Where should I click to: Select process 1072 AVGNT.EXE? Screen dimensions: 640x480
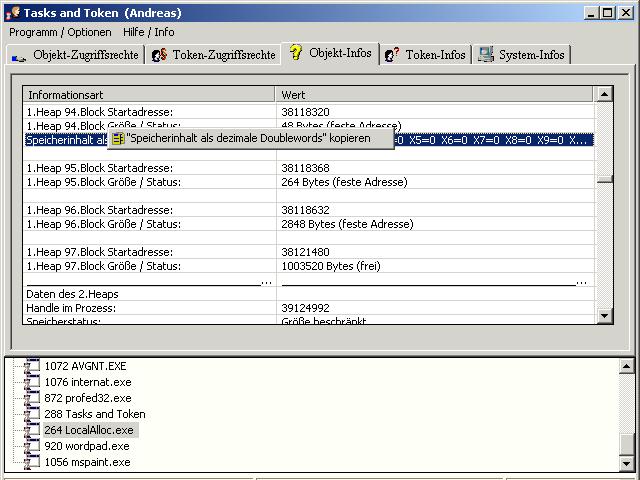pos(85,366)
